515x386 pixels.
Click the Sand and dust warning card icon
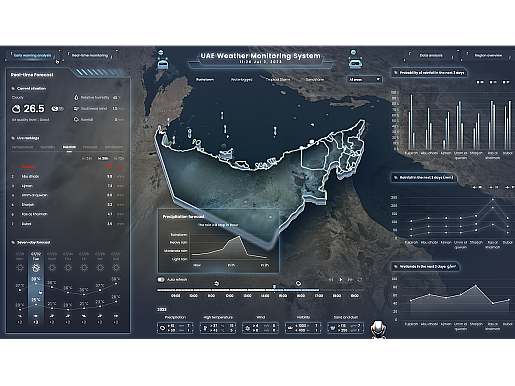pos(333,328)
